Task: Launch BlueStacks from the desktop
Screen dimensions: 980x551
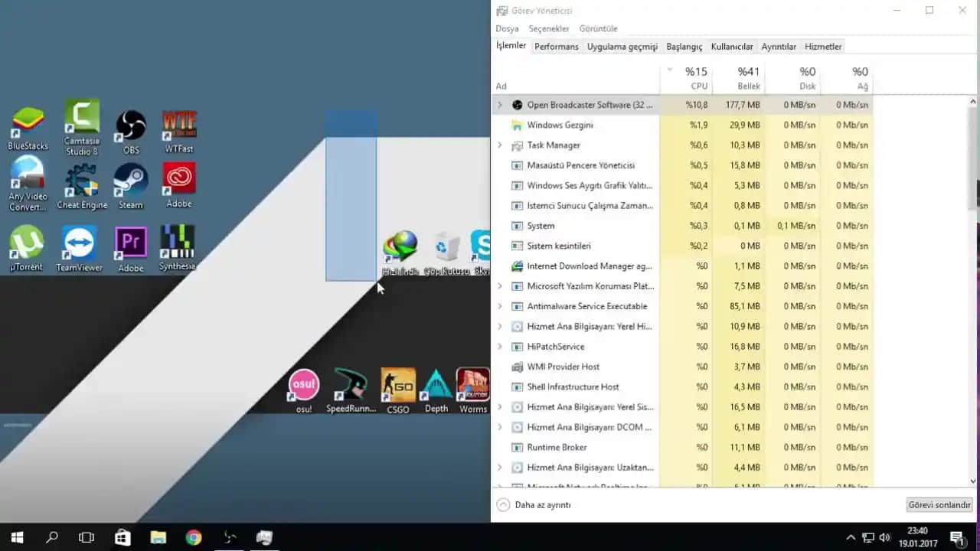Action: tap(28, 122)
